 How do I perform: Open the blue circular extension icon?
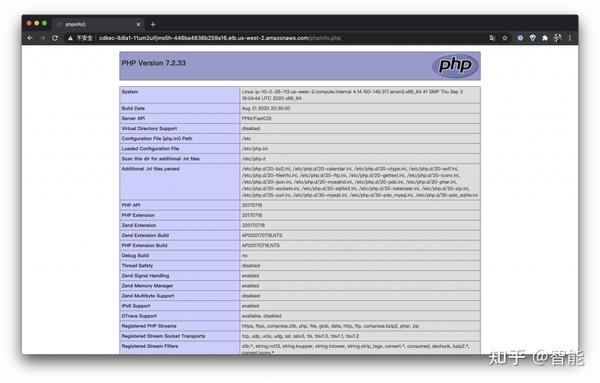tap(520, 38)
